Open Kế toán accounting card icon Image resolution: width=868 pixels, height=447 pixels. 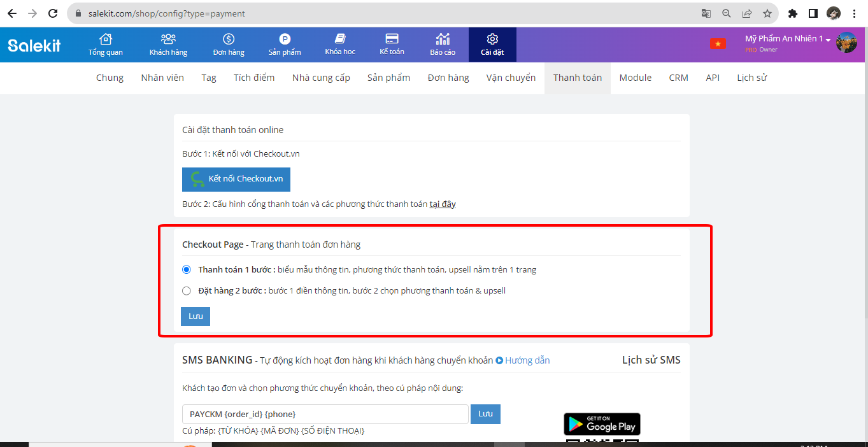pyautogui.click(x=392, y=39)
